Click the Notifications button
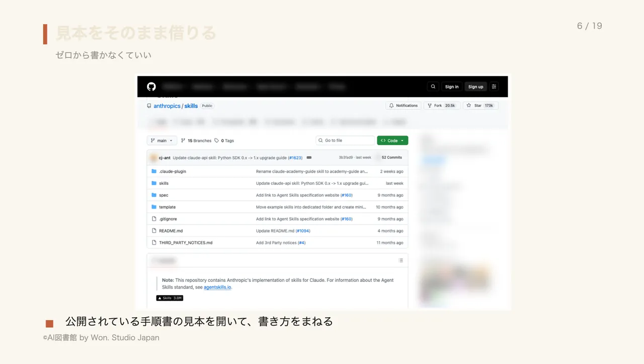This screenshot has width=644, height=364. tap(404, 106)
